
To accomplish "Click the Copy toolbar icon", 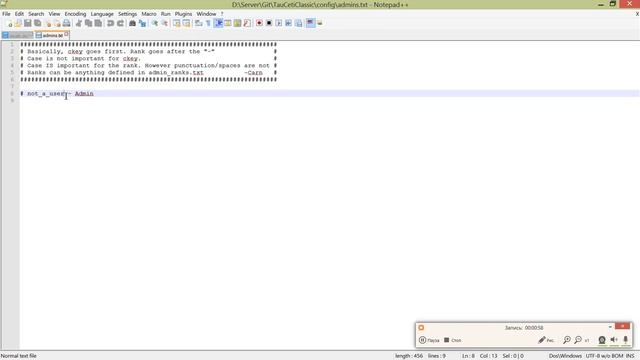I will pyautogui.click(x=88, y=23).
